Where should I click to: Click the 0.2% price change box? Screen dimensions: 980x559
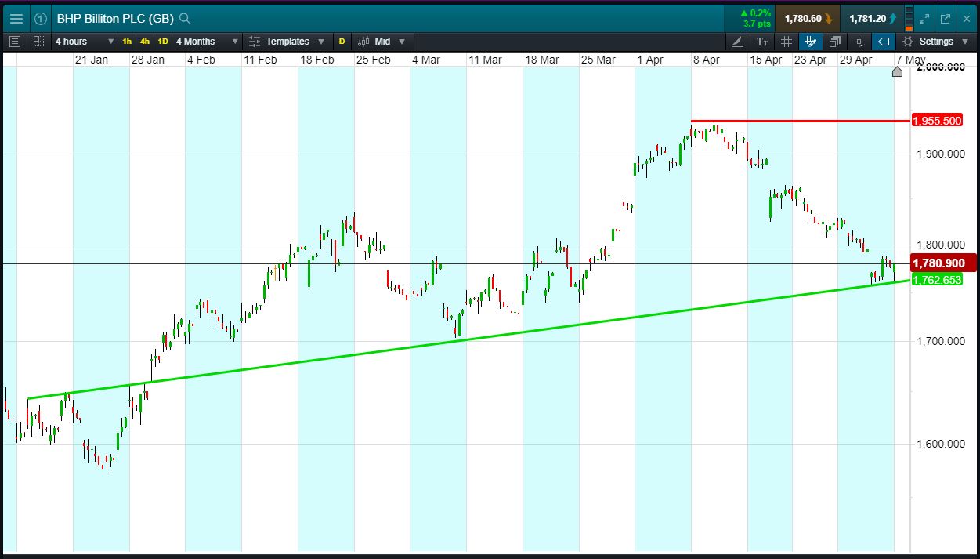click(x=750, y=18)
